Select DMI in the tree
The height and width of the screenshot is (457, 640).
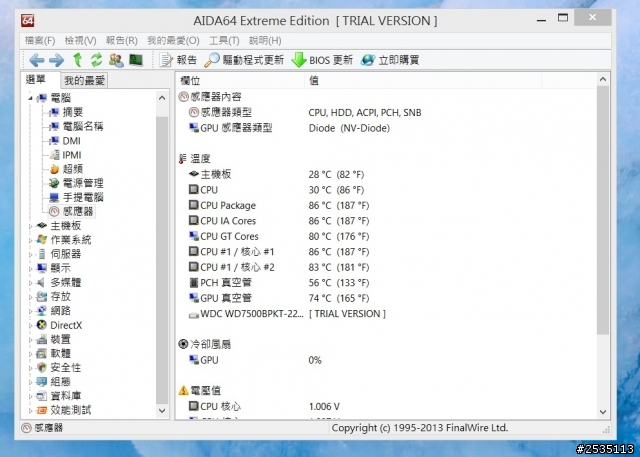[x=71, y=141]
